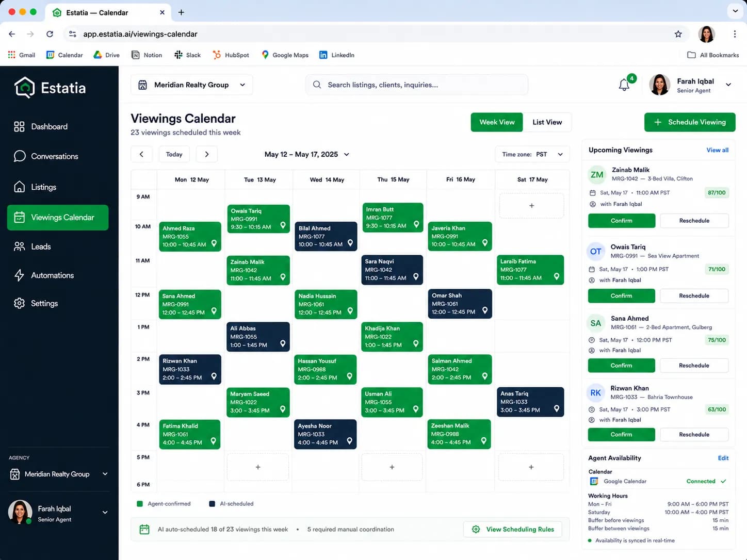This screenshot has width=747, height=560.
Task: Click Schedule Viewing button
Action: click(690, 122)
